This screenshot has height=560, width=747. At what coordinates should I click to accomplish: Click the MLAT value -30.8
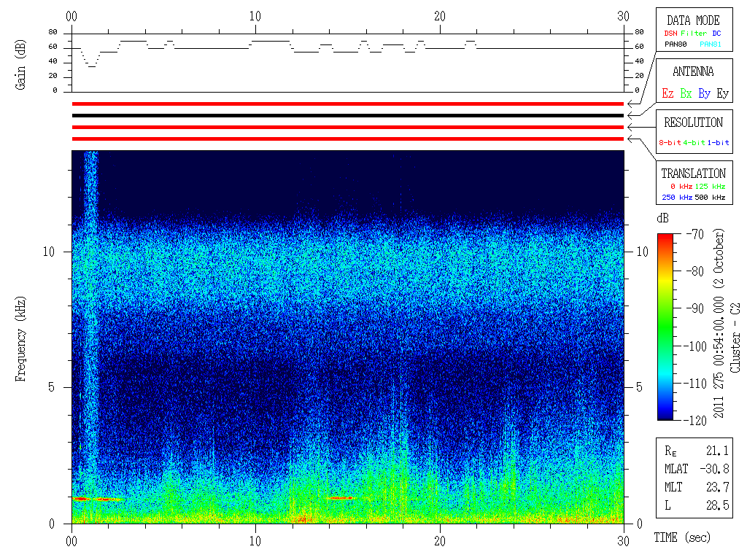714,469
